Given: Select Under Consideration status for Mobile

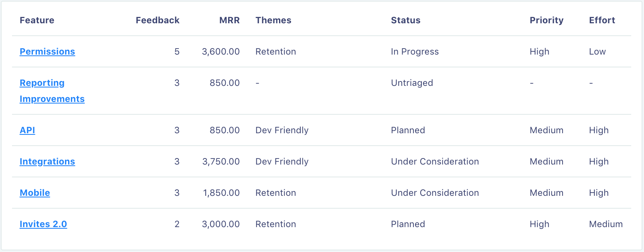Looking at the screenshot, I should point(435,193).
